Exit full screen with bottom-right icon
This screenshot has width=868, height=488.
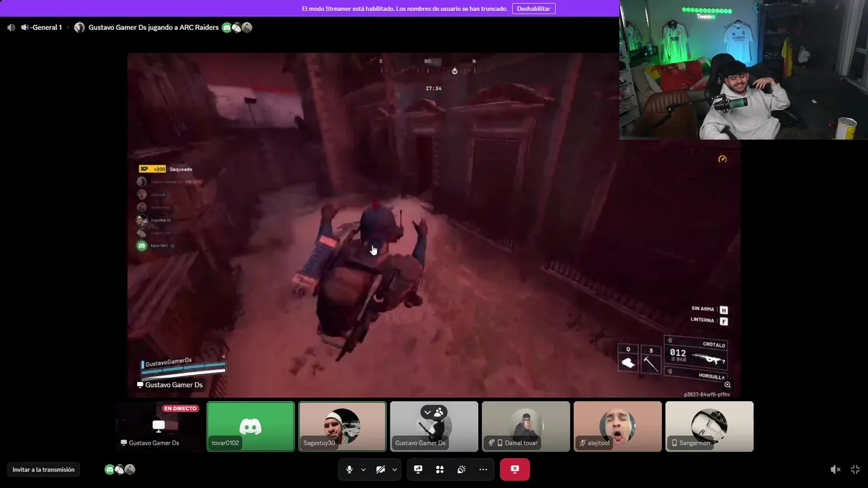[x=855, y=469]
